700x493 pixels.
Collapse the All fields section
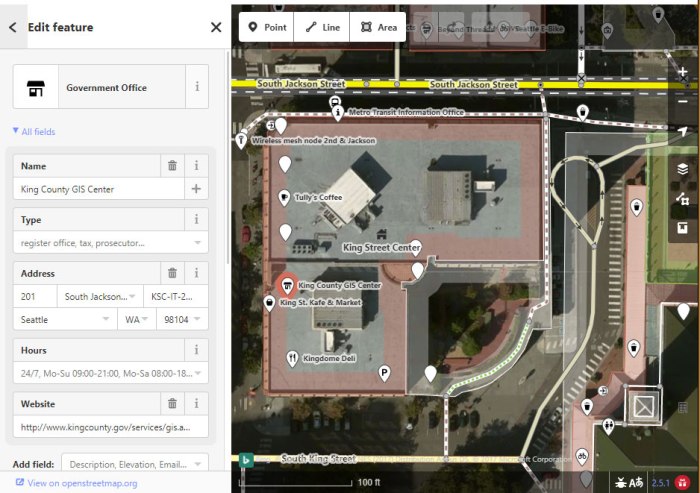[x=34, y=131]
